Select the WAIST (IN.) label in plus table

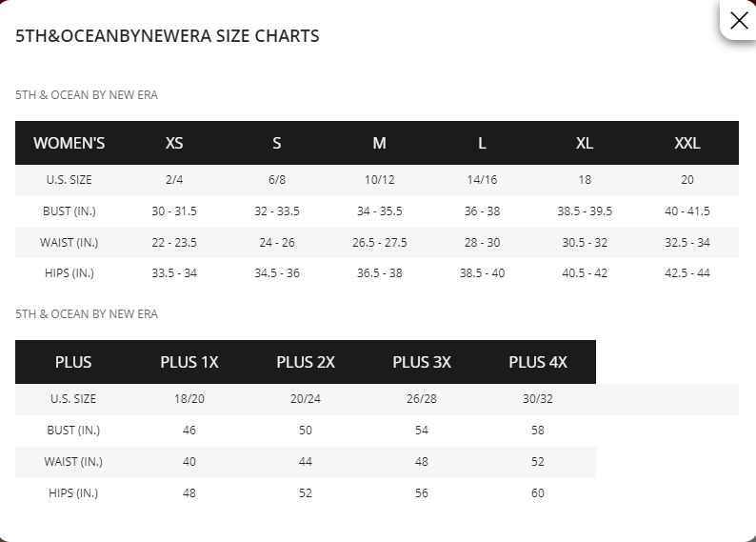click(x=73, y=461)
